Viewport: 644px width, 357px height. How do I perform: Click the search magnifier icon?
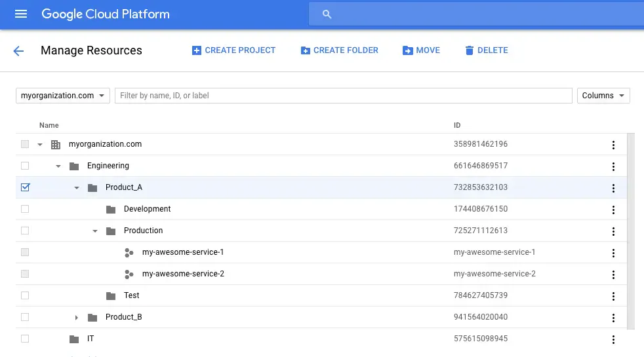tap(327, 14)
